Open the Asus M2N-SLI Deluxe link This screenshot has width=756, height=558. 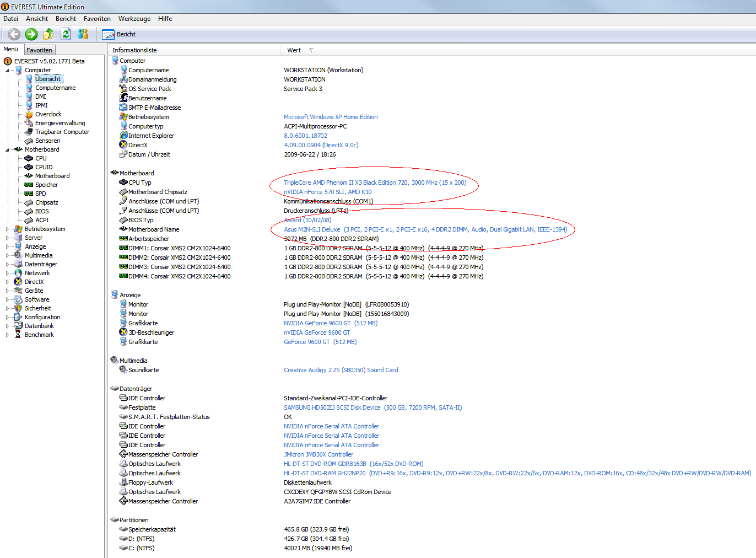425,229
